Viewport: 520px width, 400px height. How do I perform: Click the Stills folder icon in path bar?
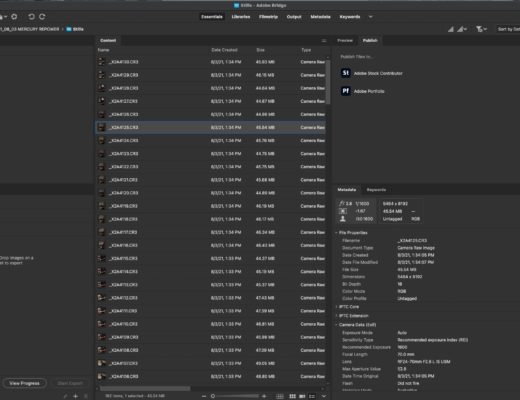pos(69,29)
